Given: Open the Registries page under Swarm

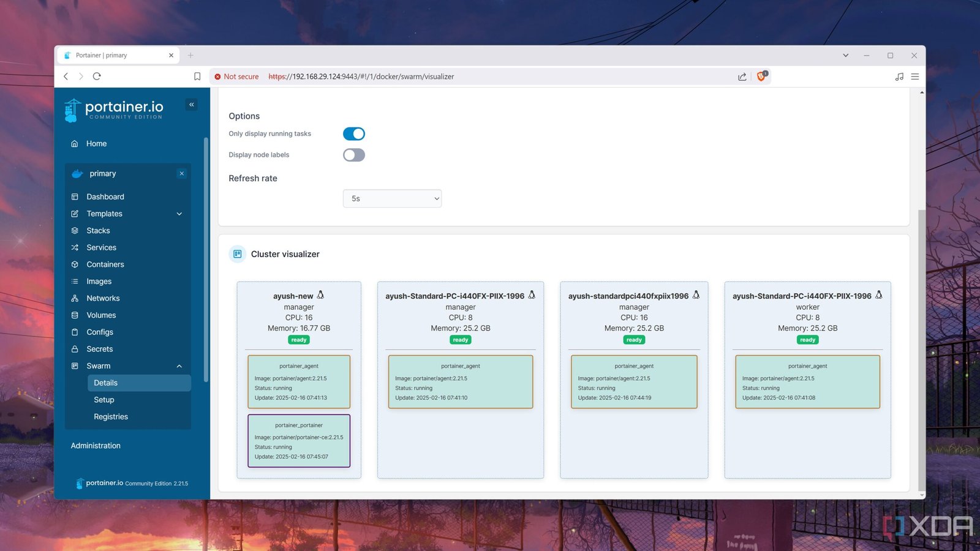Looking at the screenshot, I should 110,416.
